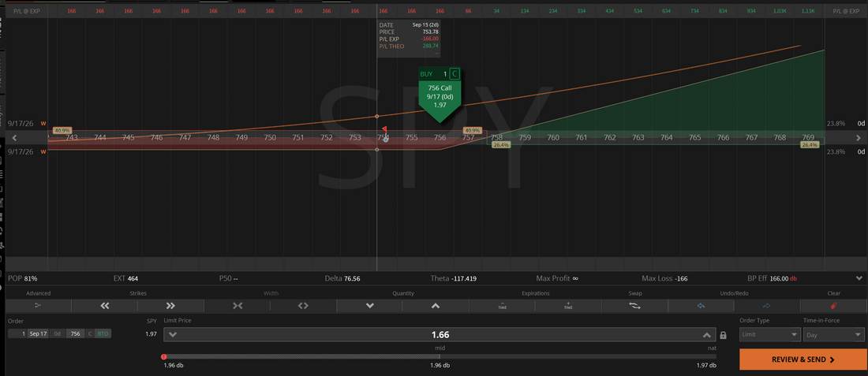Toggle the C call indicator on BUY tag
This screenshot has height=376, width=868.
pyautogui.click(x=455, y=74)
